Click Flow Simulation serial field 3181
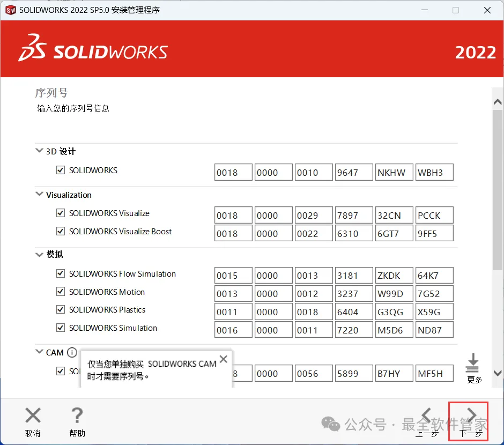The width and height of the screenshot is (504, 445). pos(354,276)
